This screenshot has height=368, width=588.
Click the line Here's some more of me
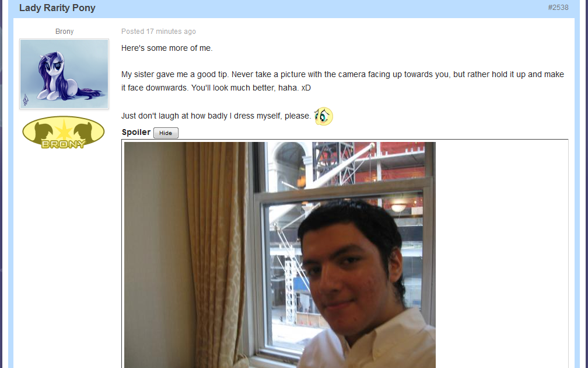167,48
